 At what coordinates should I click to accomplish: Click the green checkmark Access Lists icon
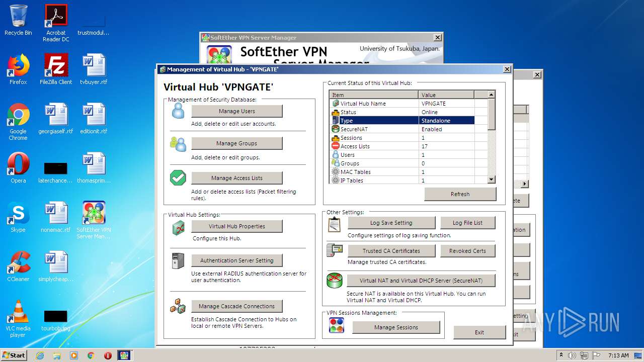tap(178, 177)
